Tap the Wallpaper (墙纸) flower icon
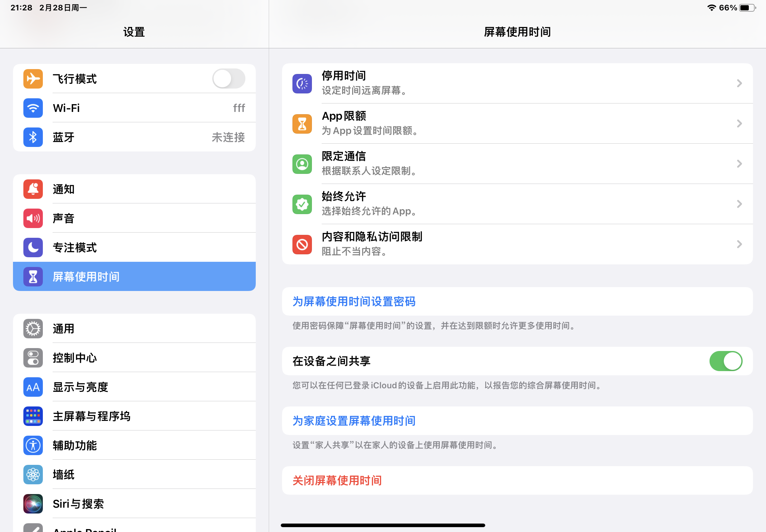 33,474
